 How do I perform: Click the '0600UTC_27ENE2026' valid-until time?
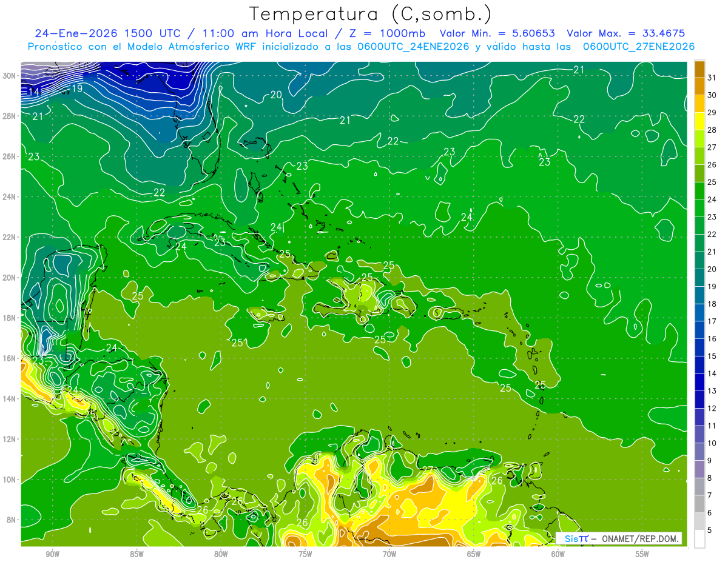click(x=639, y=46)
